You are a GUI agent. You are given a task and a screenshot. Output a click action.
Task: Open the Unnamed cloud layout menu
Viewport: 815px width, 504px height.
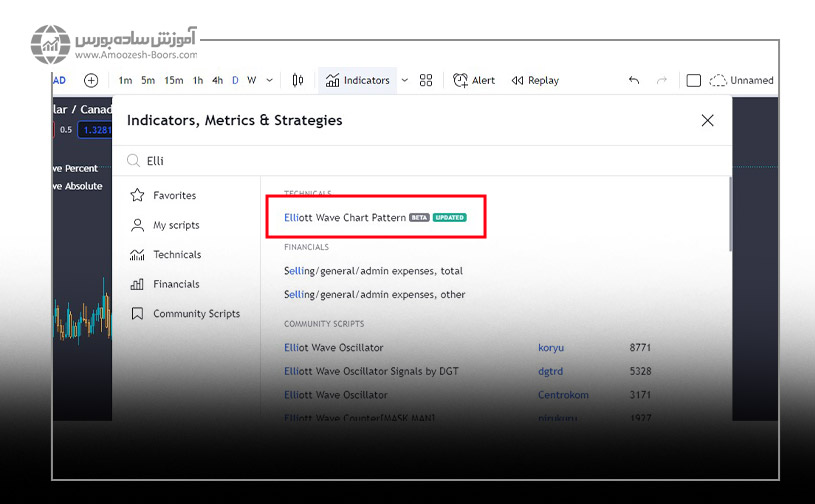pyautogui.click(x=741, y=80)
